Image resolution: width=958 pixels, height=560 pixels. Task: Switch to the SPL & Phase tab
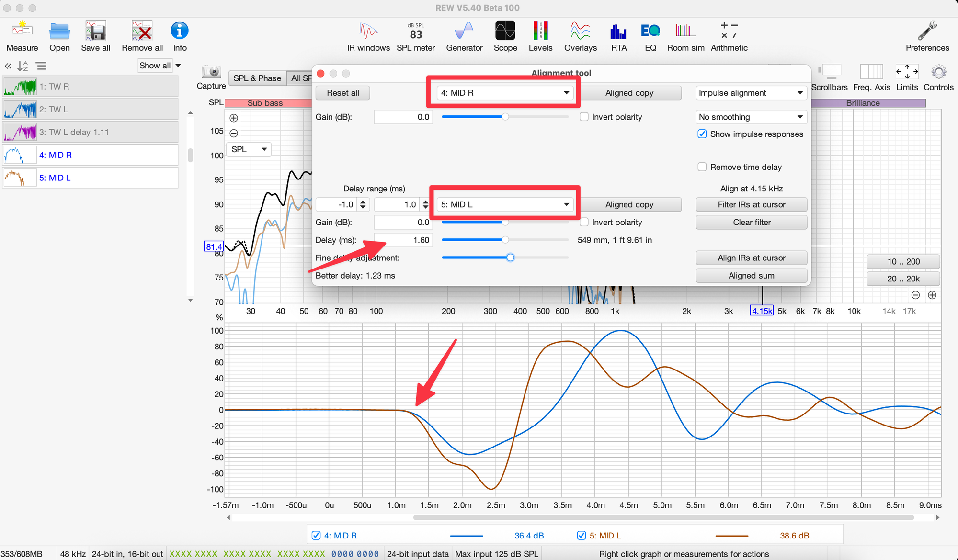(257, 78)
